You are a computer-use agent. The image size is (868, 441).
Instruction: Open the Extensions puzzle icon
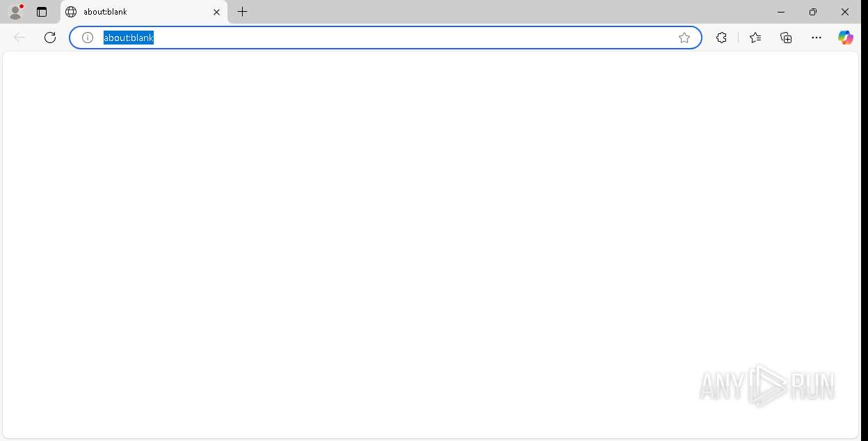(721, 38)
